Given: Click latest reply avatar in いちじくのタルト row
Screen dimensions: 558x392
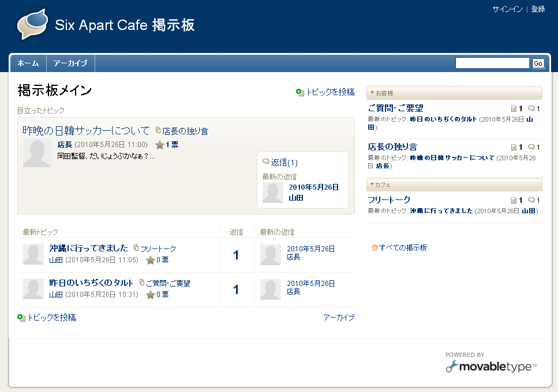Looking at the screenshot, I should pos(271,289).
